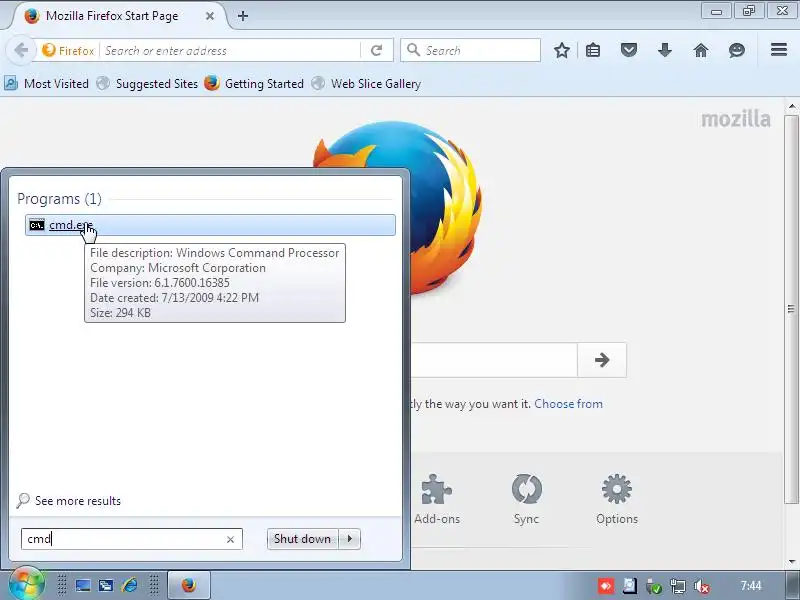Click the Firefox taskbar button
The height and width of the screenshot is (600, 800).
click(189, 585)
